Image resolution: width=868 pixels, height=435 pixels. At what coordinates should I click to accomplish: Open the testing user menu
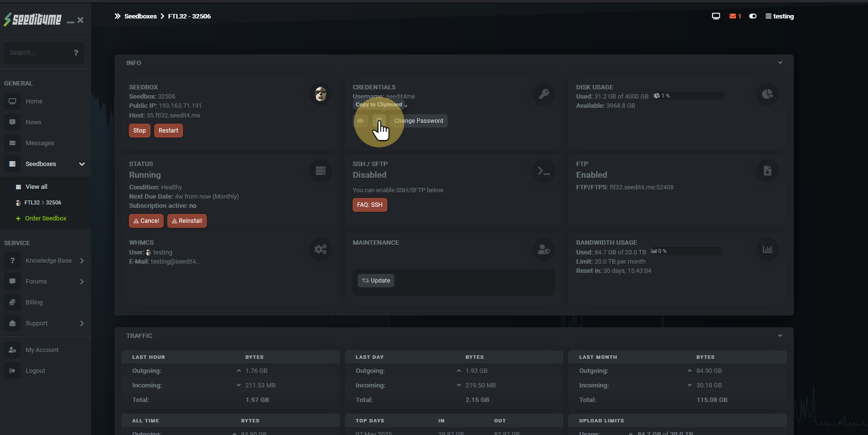(780, 16)
